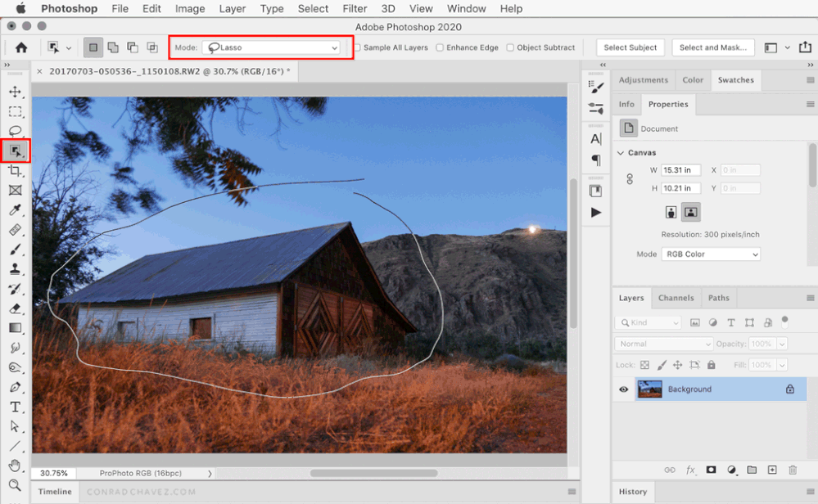818x504 pixels.
Task: Open the tool preset picker arrow
Action: tap(68, 48)
